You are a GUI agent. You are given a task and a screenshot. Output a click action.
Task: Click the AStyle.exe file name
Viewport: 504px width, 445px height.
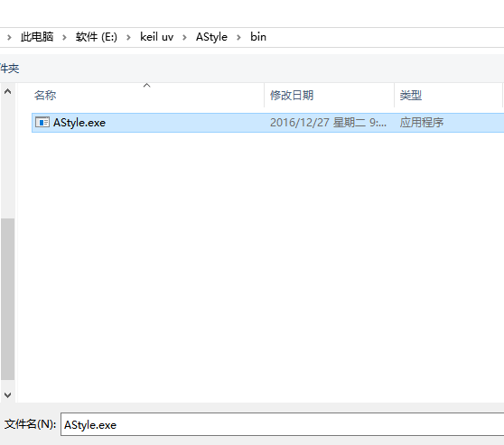79,123
